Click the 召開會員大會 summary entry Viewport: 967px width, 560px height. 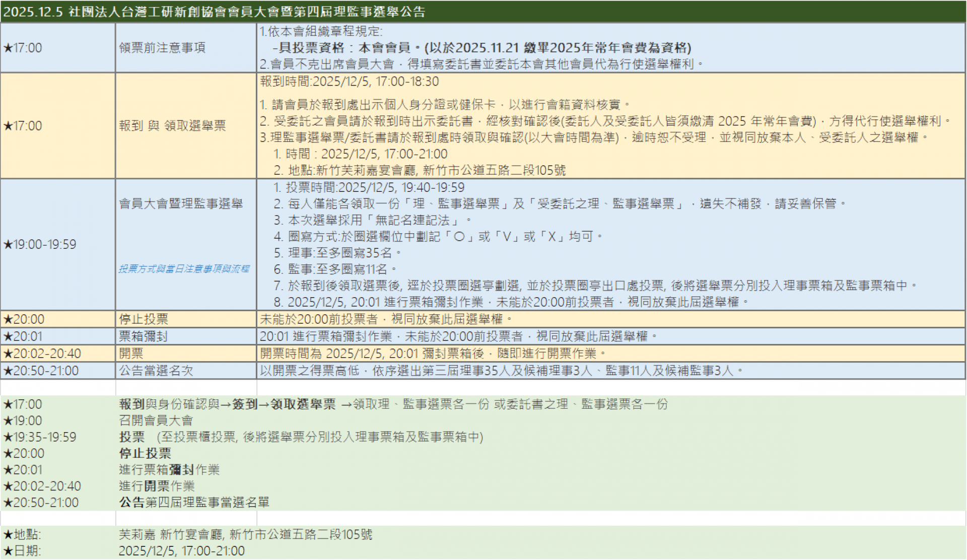coord(156,421)
